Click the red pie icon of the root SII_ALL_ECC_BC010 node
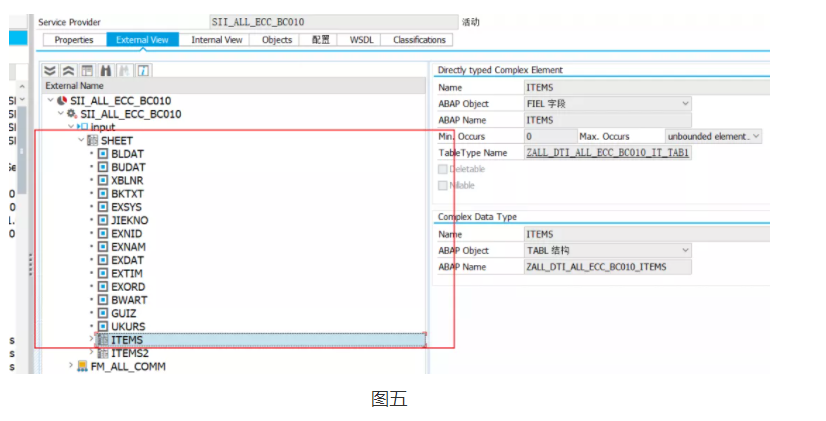Image resolution: width=826 pixels, height=421 pixels. tap(62, 100)
